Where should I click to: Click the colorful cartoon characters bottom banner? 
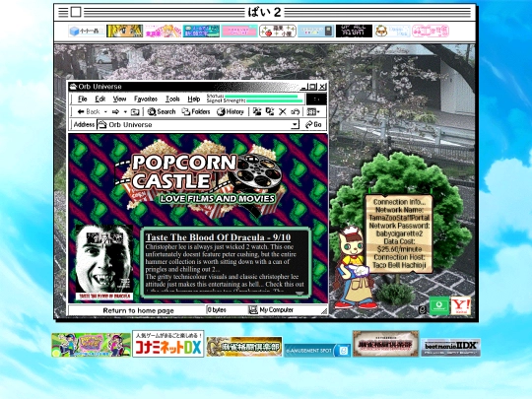click(91, 345)
